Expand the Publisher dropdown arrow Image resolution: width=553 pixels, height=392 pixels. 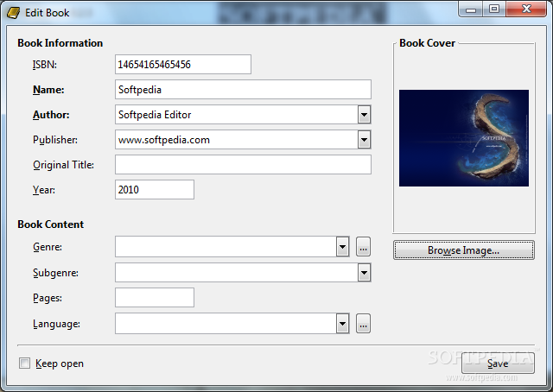tap(364, 140)
